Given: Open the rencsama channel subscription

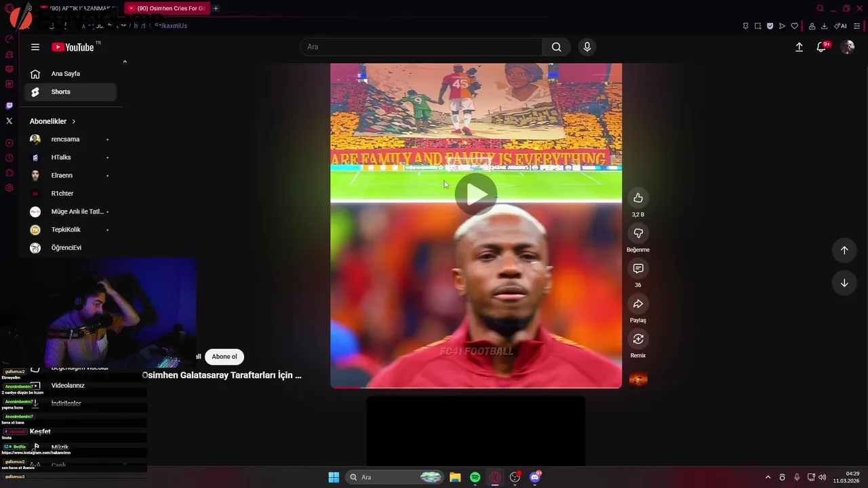Looking at the screenshot, I should [71, 140].
